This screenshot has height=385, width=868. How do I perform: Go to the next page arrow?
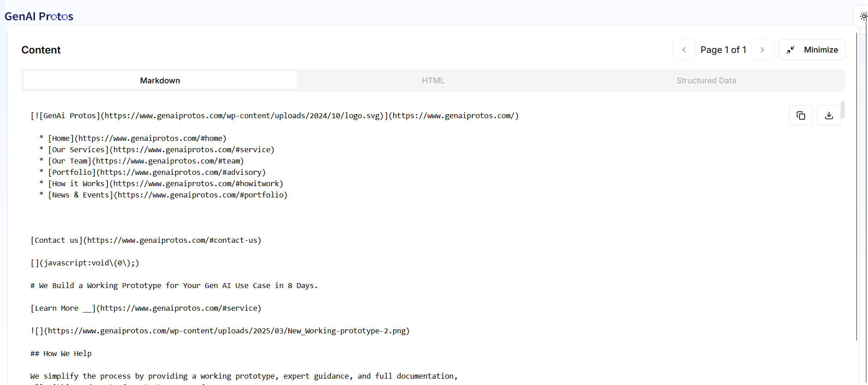(x=762, y=50)
